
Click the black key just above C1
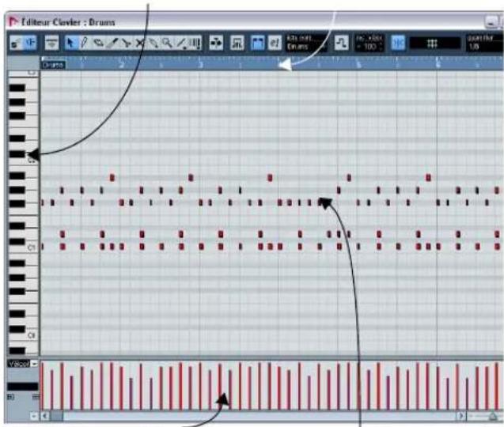(x=17, y=242)
